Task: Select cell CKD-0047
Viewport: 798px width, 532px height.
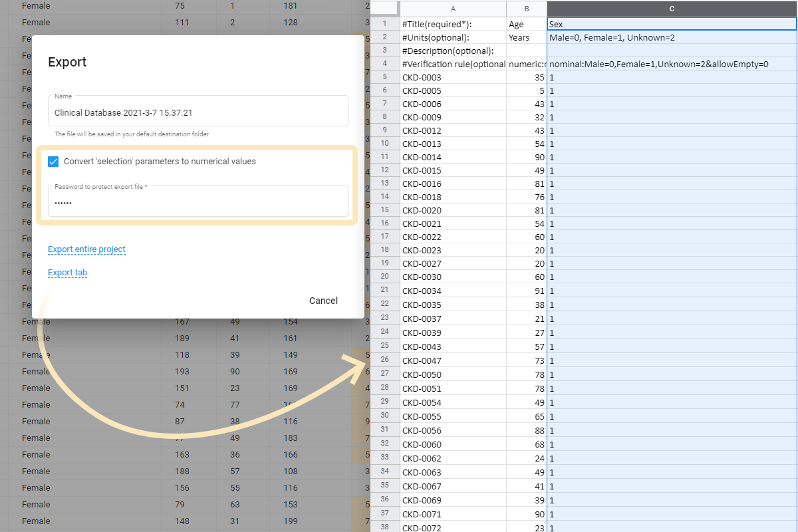Action: 453,360
